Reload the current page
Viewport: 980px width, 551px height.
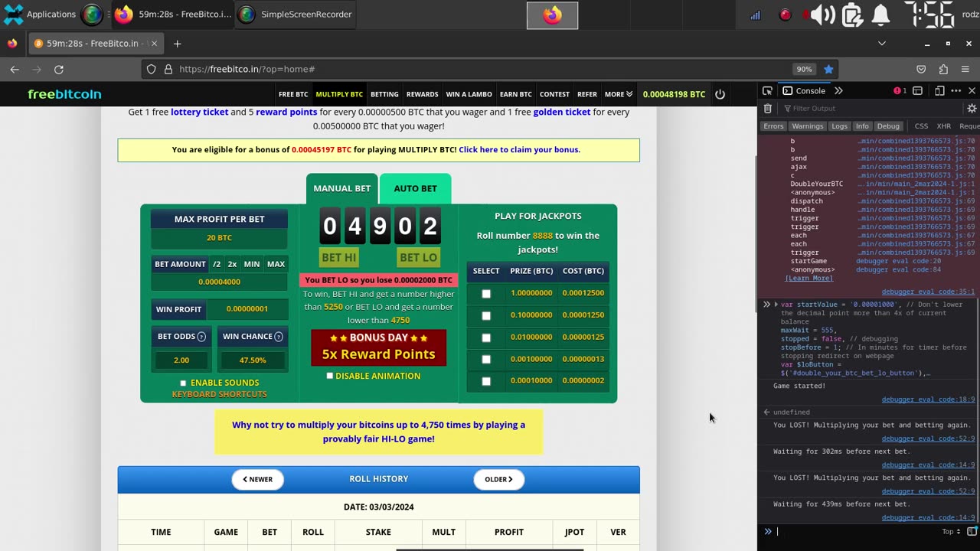tap(58, 69)
